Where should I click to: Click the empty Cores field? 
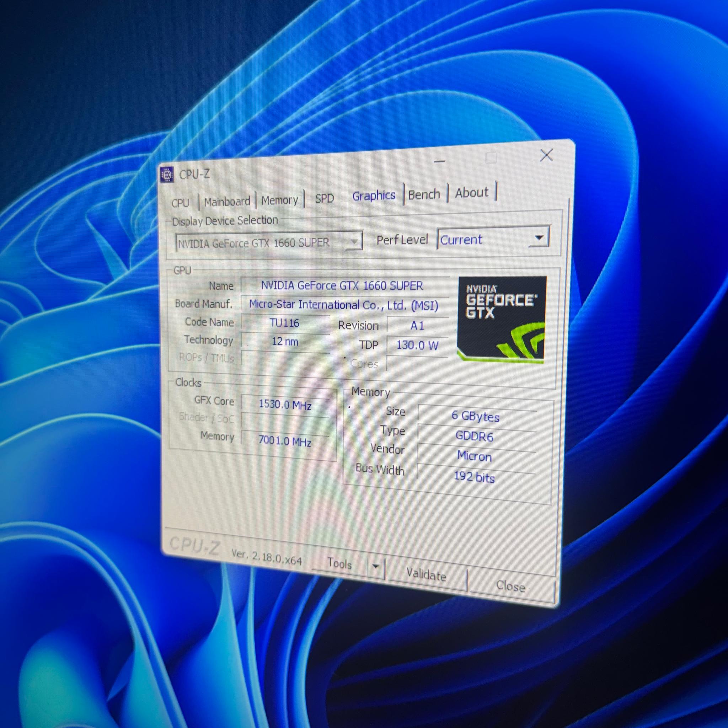point(417,364)
